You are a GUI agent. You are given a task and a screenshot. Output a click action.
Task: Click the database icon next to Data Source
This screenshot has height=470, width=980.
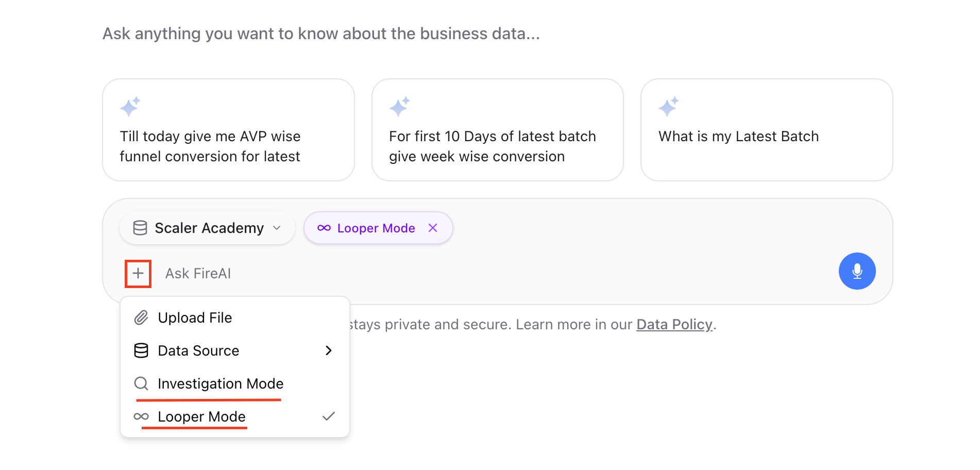141,350
